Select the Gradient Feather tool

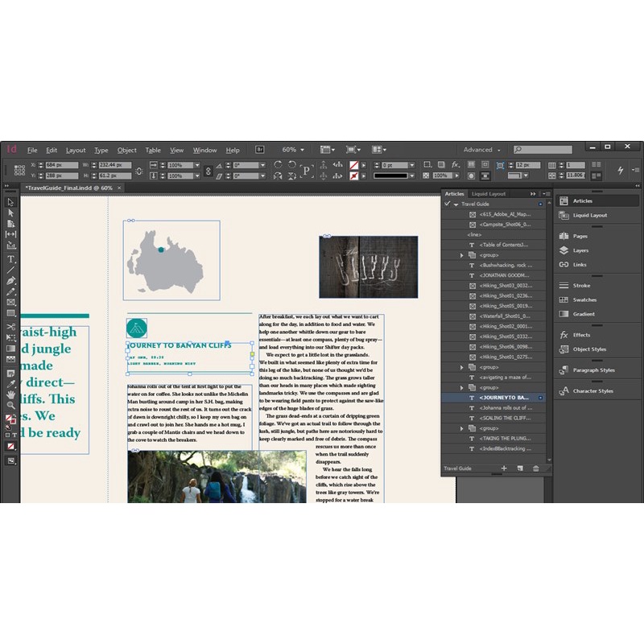coord(10,359)
